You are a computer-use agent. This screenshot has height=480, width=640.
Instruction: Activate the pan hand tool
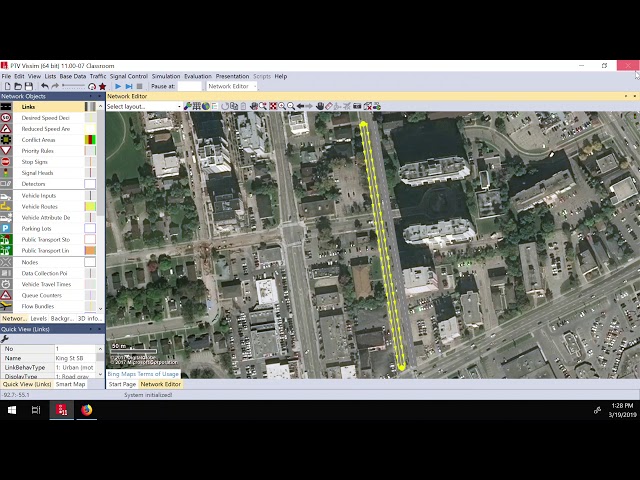coord(320,106)
